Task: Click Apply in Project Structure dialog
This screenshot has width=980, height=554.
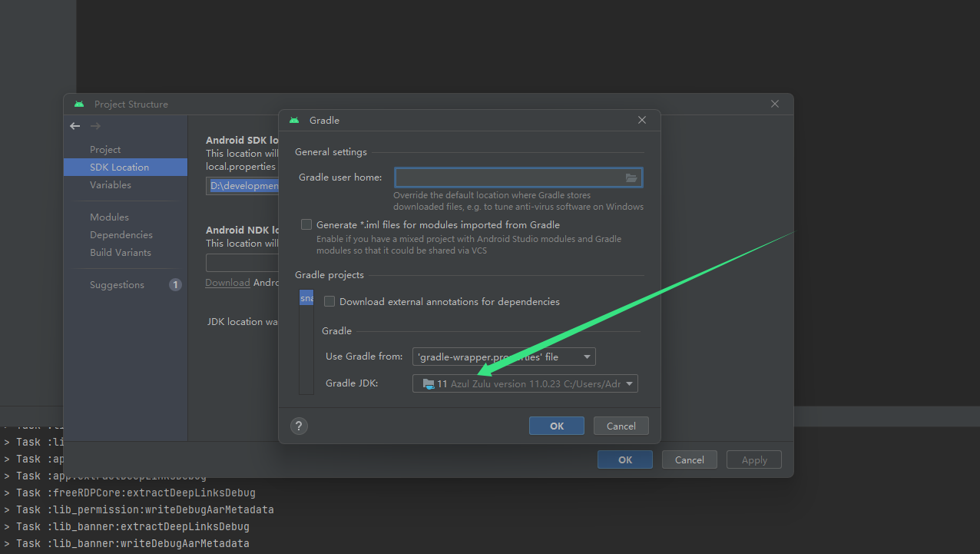Action: 753,459
